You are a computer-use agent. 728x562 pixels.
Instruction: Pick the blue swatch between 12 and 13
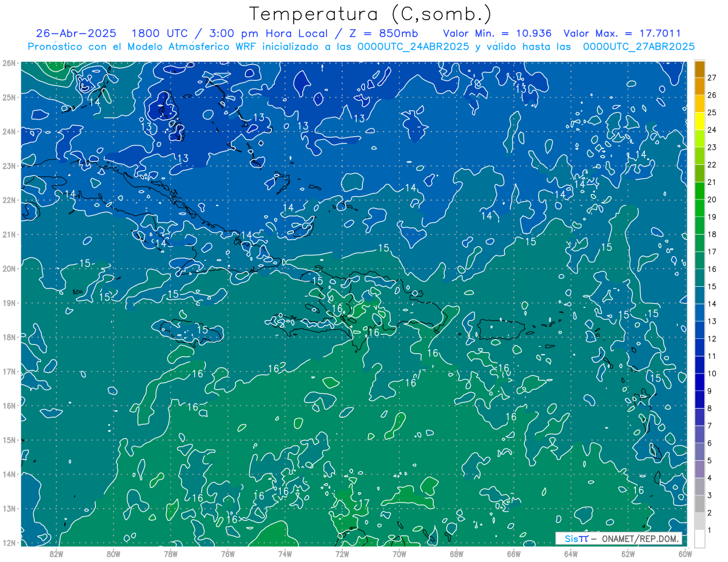[x=699, y=330]
